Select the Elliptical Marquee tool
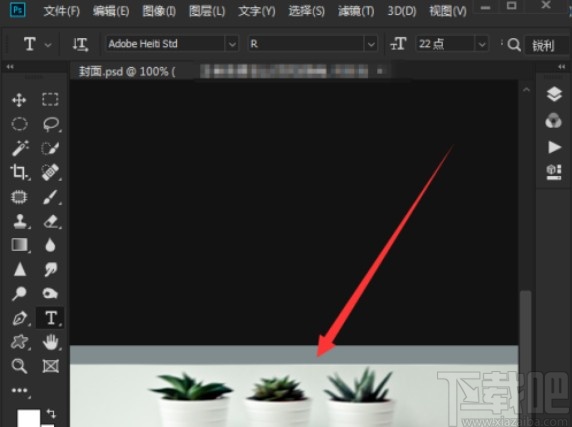Viewport: 572px width, 427px height. click(19, 124)
